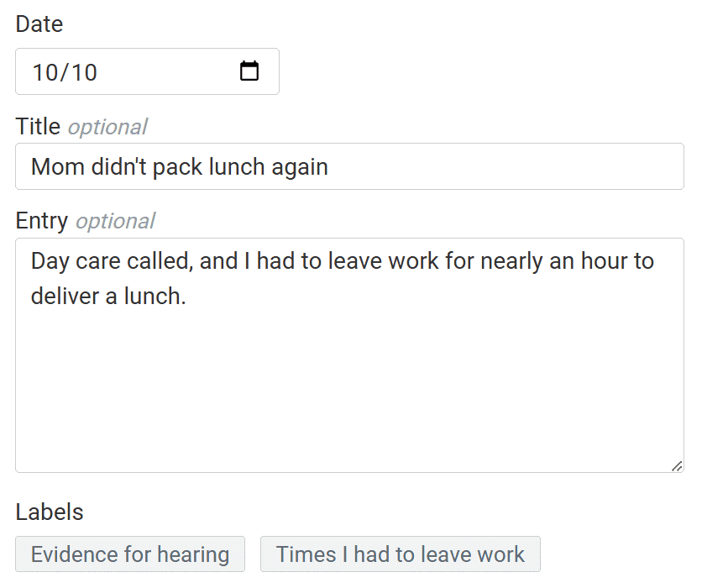This screenshot has height=588, width=702.
Task: Grab the Entry textarea resize handle
Action: pyautogui.click(x=677, y=465)
